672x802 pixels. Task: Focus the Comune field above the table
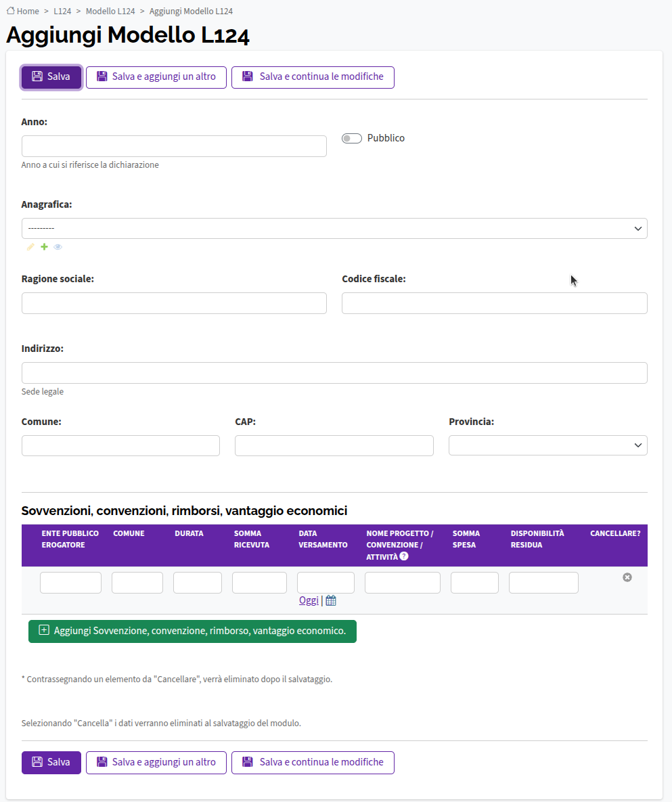pyautogui.click(x=120, y=445)
